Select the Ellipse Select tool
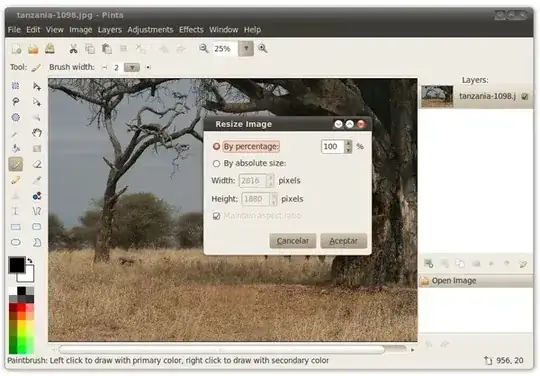The image size is (540, 376). 15,117
